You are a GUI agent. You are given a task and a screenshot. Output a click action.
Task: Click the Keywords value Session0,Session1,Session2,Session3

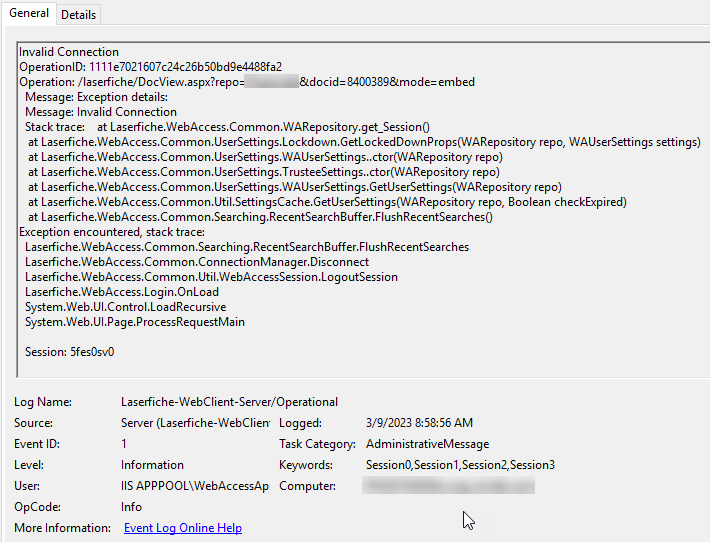point(460,465)
